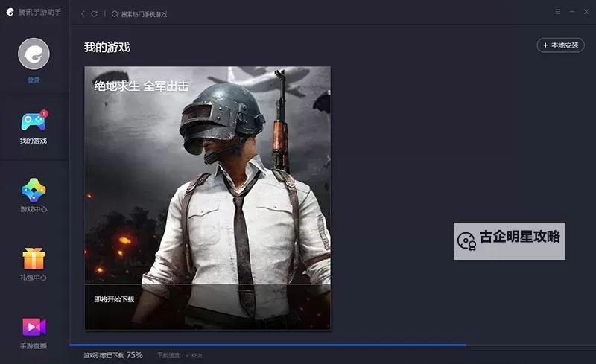The height and width of the screenshot is (364, 596).
Task: Click the Tencent assistant logo icon
Action: click(10, 13)
